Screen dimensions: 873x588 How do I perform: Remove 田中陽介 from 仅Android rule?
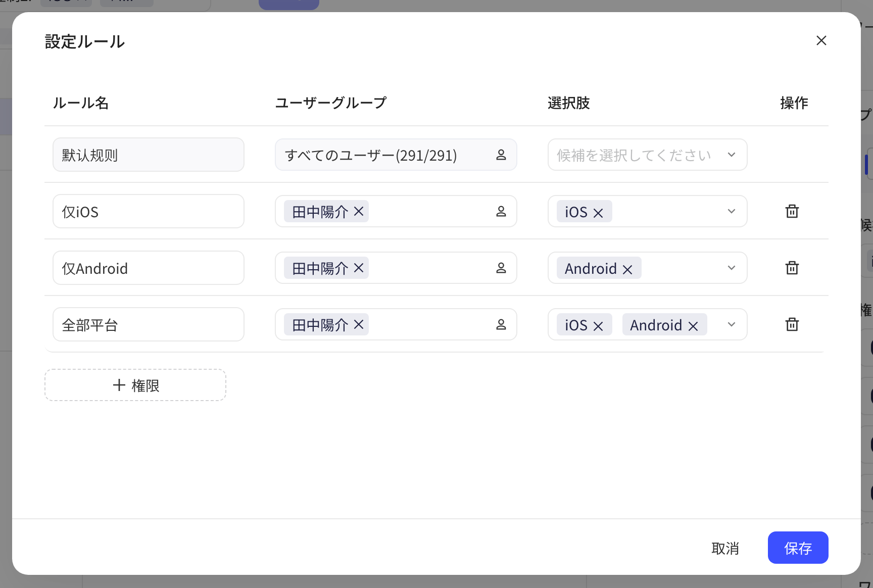click(x=359, y=268)
